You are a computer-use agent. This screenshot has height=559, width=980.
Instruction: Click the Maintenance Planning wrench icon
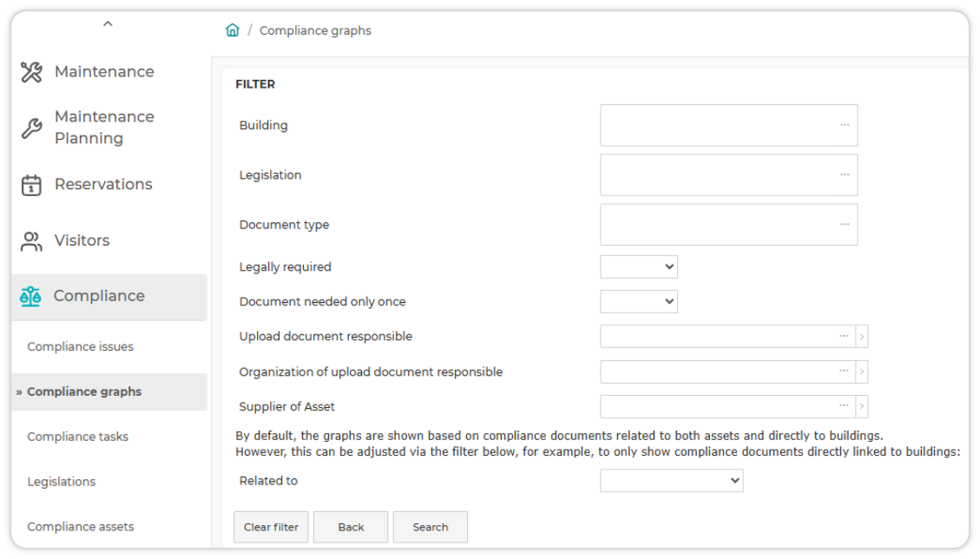pos(31,128)
